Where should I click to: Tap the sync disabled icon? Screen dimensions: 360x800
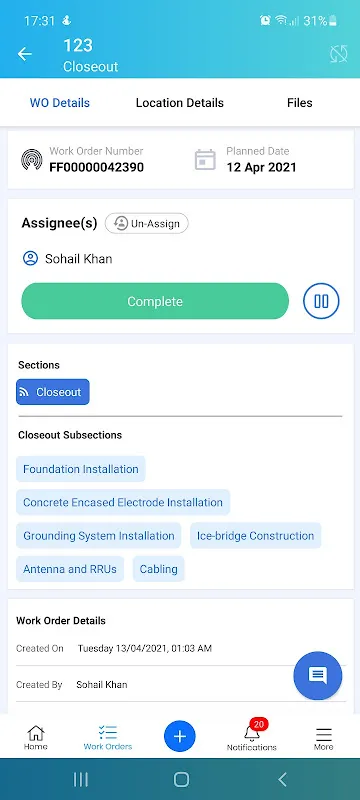click(x=339, y=54)
